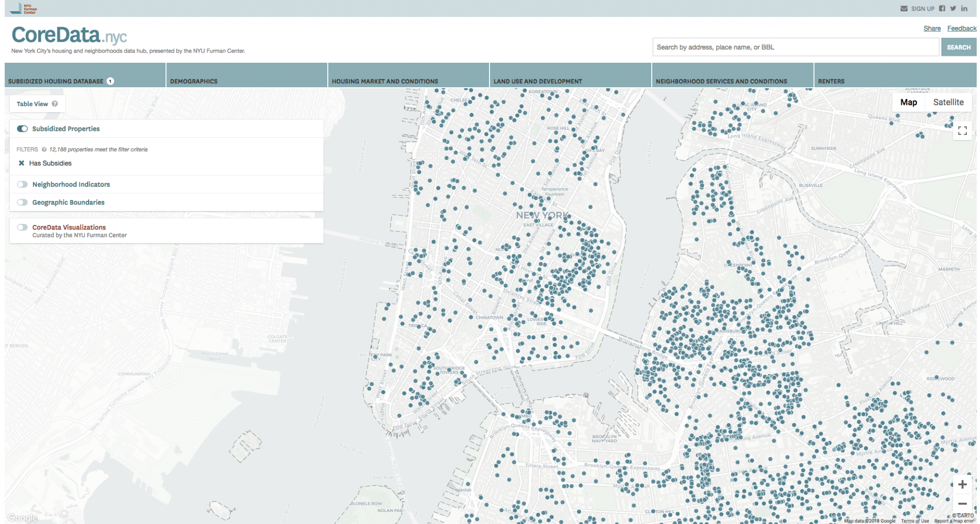The image size is (980, 524).
Task: Open Land Use and Development menu
Action: point(570,75)
